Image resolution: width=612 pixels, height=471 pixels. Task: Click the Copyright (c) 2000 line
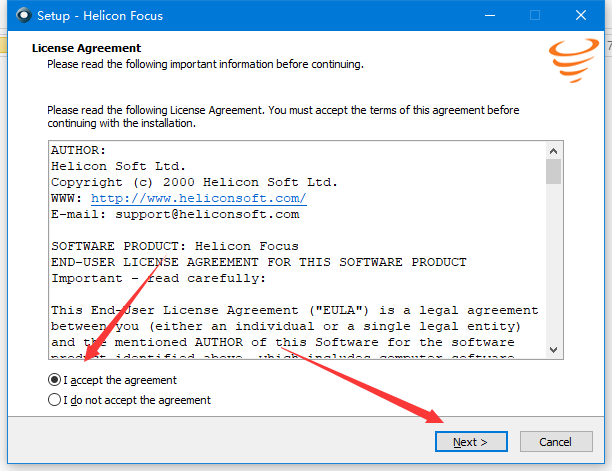194,182
